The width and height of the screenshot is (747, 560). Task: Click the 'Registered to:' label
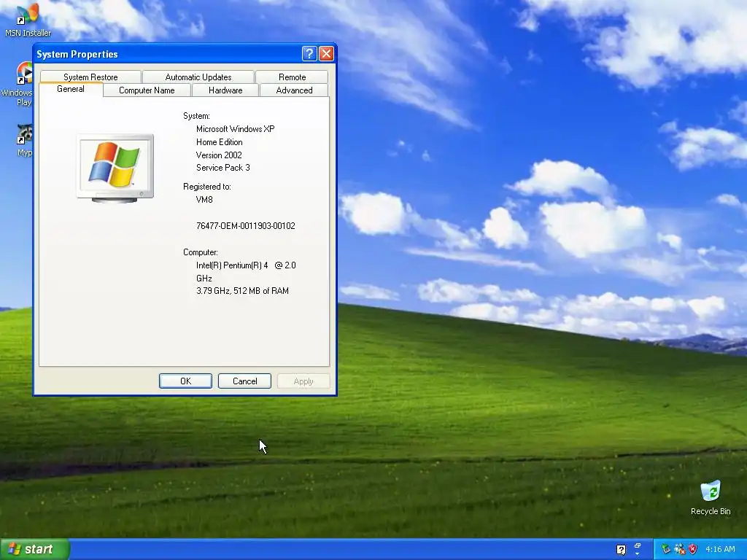click(206, 187)
